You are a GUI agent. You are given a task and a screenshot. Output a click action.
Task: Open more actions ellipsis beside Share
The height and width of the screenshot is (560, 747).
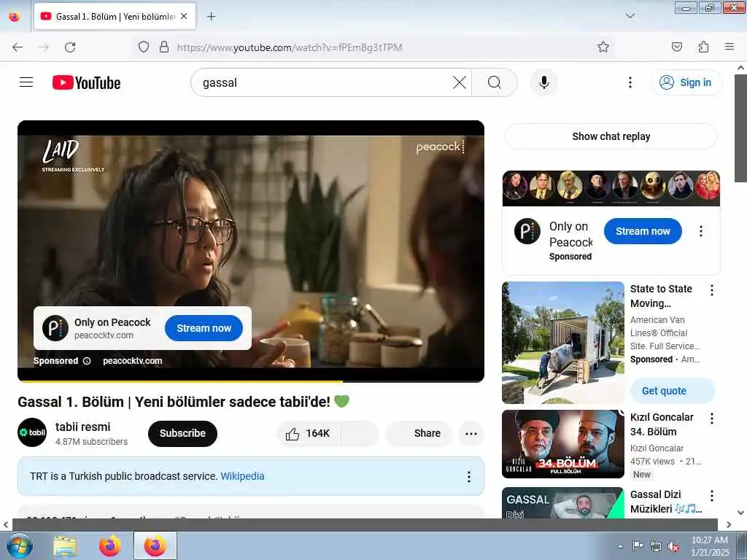[x=471, y=433]
